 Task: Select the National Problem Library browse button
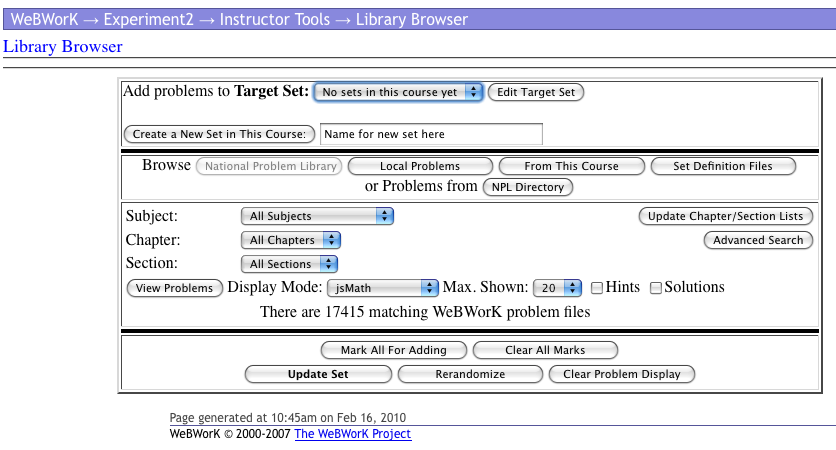(x=269, y=166)
